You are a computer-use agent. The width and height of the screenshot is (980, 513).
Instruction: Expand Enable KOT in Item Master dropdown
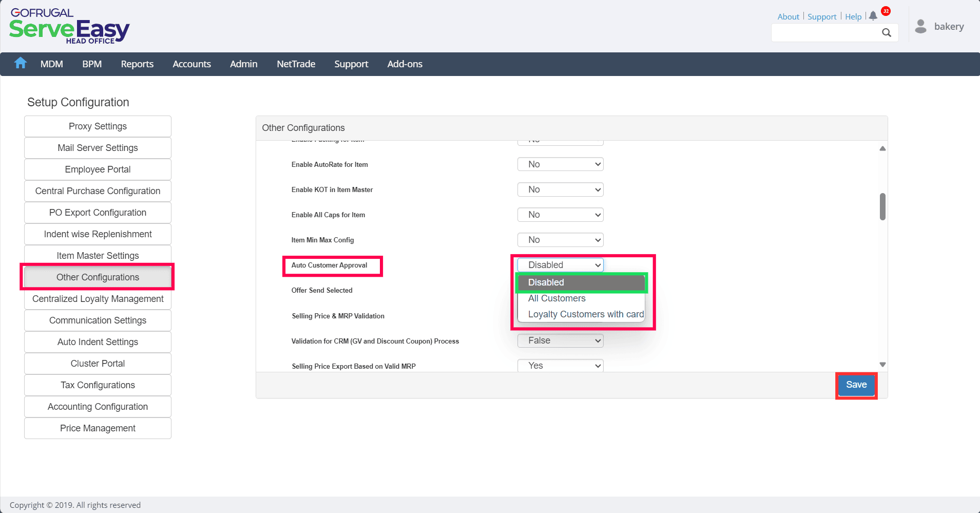point(560,189)
